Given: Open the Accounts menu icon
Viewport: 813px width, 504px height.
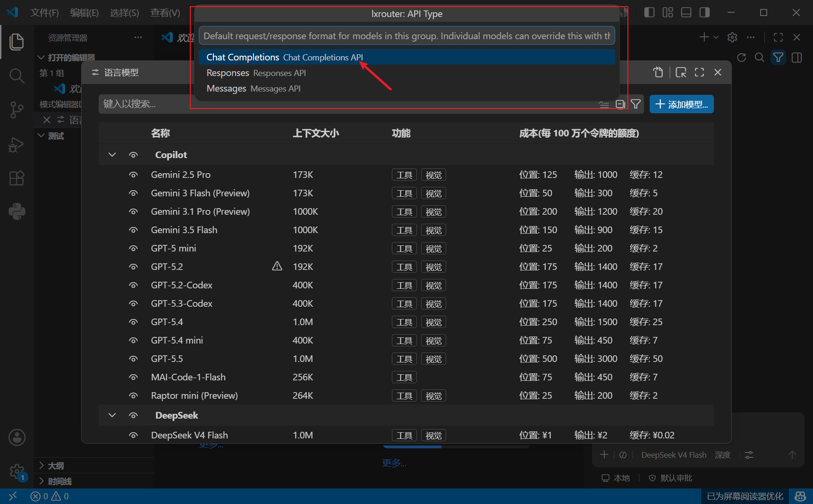Looking at the screenshot, I should click(17, 437).
